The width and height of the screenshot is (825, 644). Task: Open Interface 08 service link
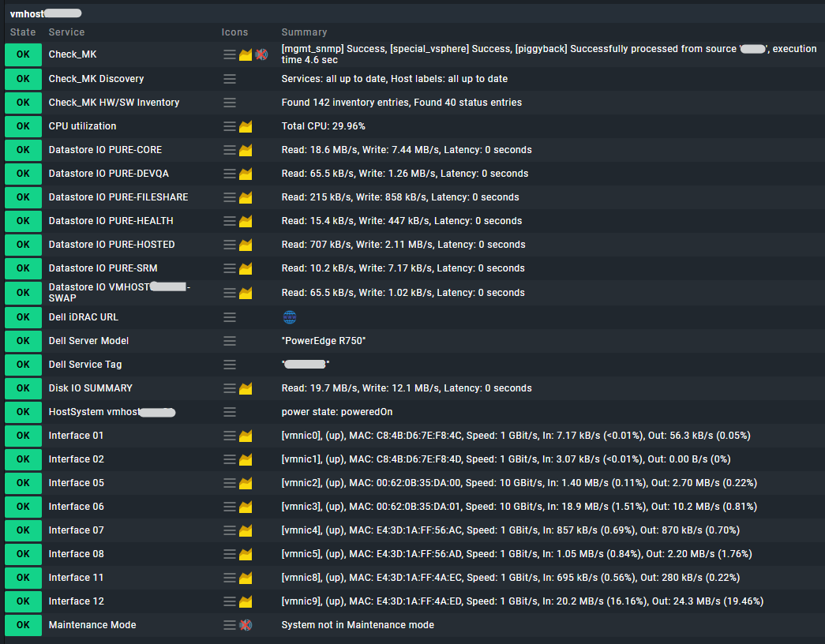coord(77,554)
